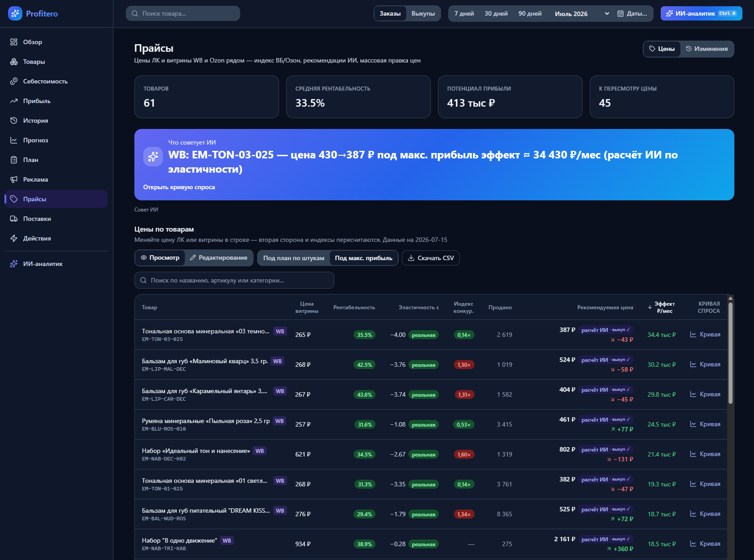Select the 7 дней period
This screenshot has width=754, height=560.
click(x=464, y=13)
